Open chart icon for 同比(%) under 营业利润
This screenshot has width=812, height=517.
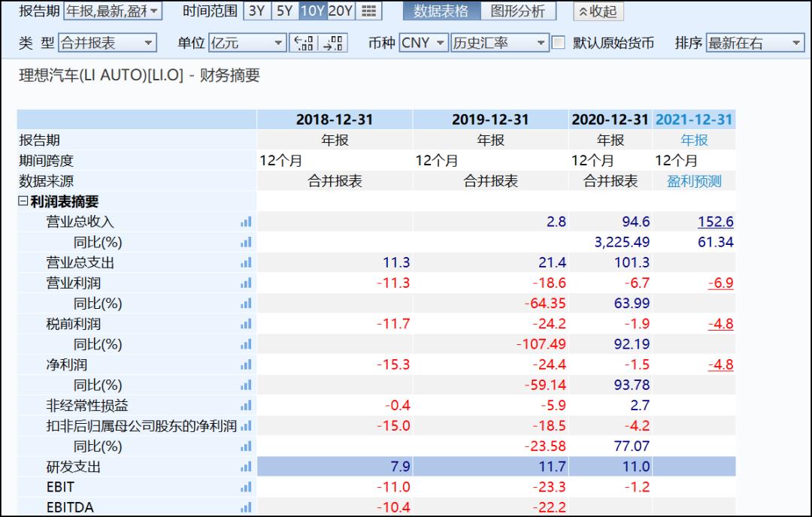pos(246,304)
